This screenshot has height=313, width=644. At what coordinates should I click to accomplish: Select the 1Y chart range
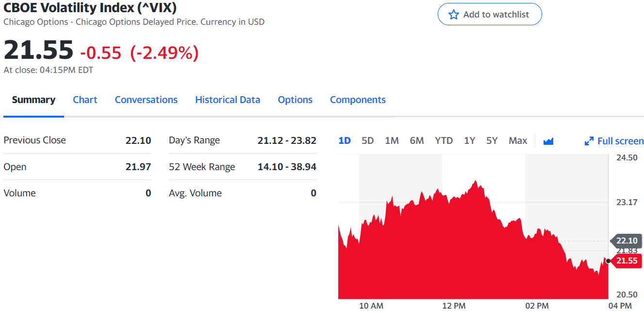[x=469, y=140]
